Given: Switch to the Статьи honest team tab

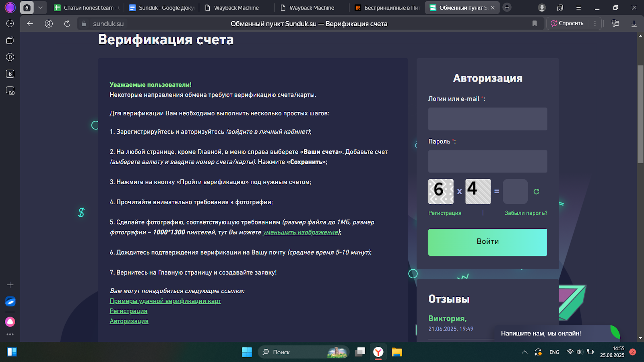Looking at the screenshot, I should pos(87,8).
